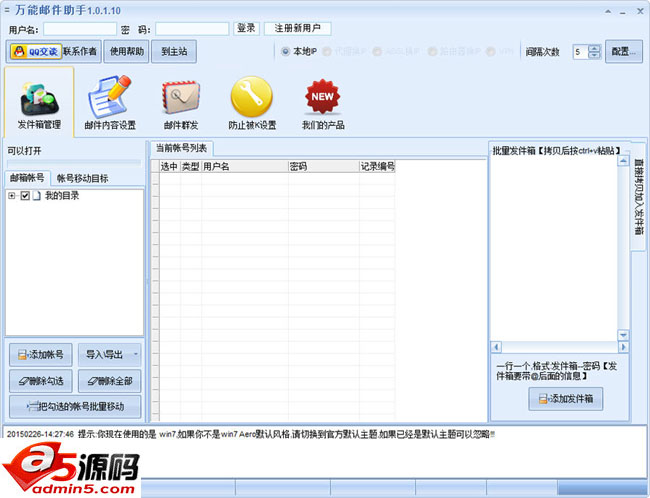650x498 pixels.
Task: Click the 间隔次数 value field
Action: tap(580, 52)
